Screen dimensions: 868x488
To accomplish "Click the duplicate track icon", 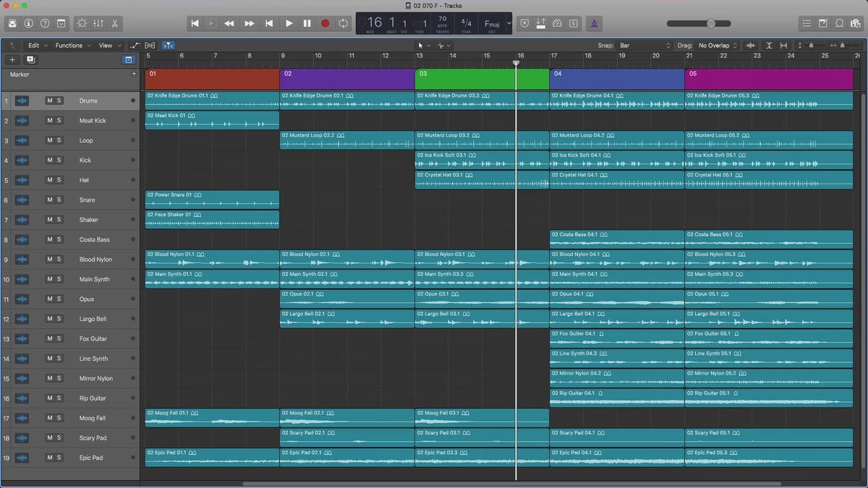I will pyautogui.click(x=30, y=59).
